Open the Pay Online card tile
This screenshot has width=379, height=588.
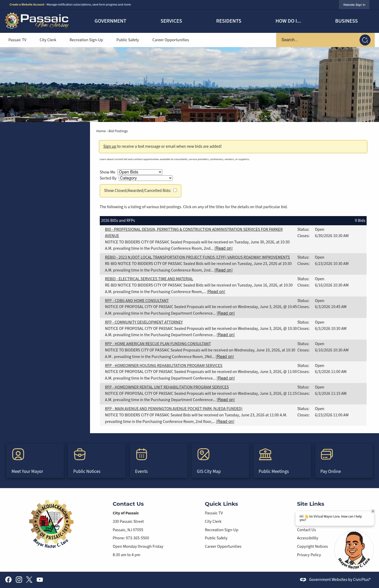(x=344, y=461)
